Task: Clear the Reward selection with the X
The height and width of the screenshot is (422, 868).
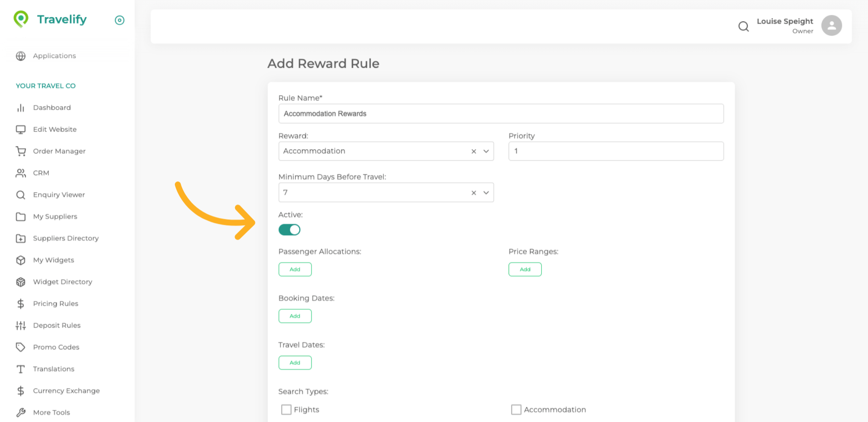Action: (473, 152)
